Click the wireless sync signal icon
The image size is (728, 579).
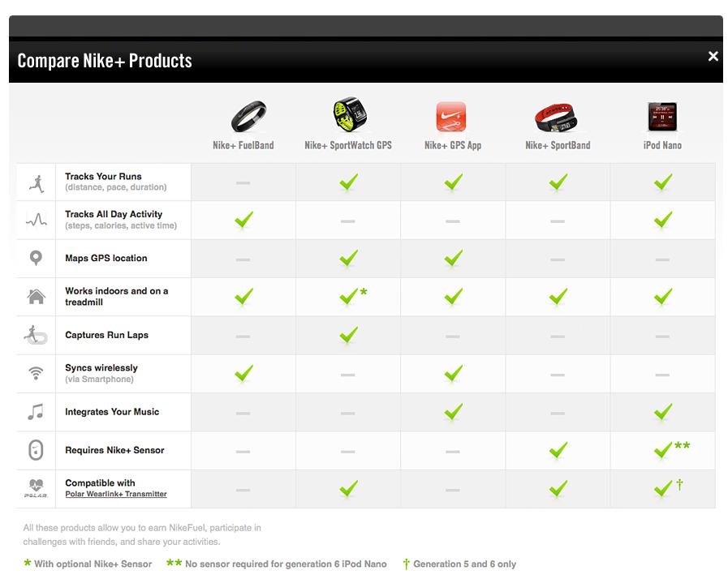tap(36, 373)
